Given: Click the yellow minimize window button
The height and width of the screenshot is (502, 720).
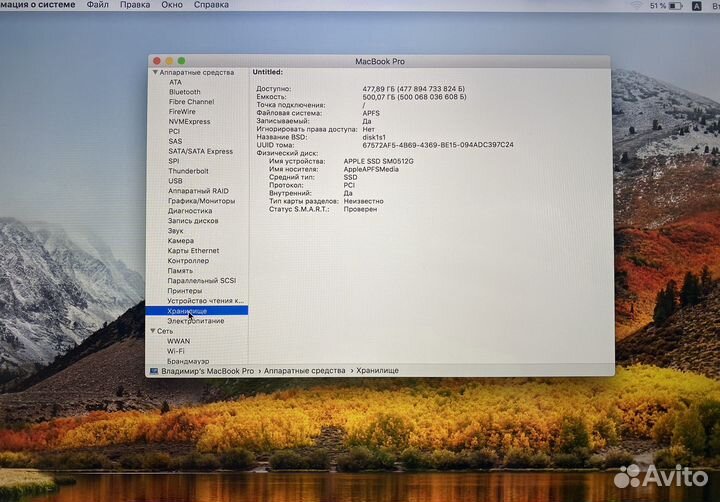Looking at the screenshot, I should tap(169, 61).
